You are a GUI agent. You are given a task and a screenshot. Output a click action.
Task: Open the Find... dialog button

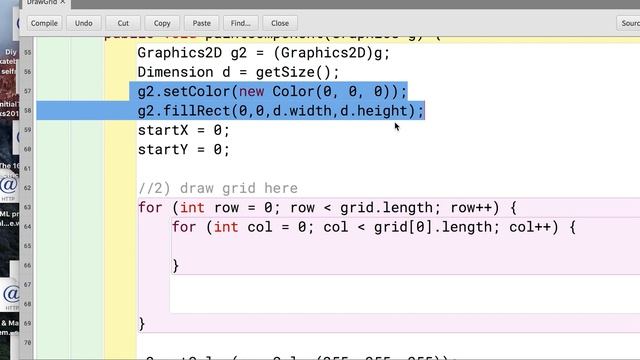240,23
